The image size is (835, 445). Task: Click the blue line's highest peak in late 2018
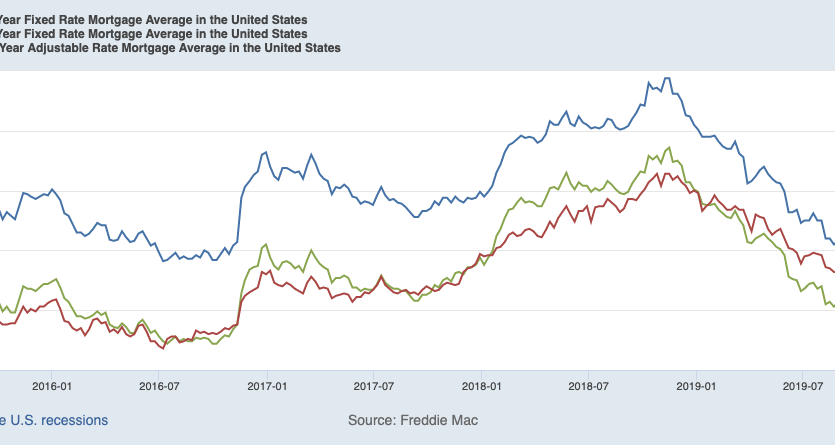click(x=667, y=78)
